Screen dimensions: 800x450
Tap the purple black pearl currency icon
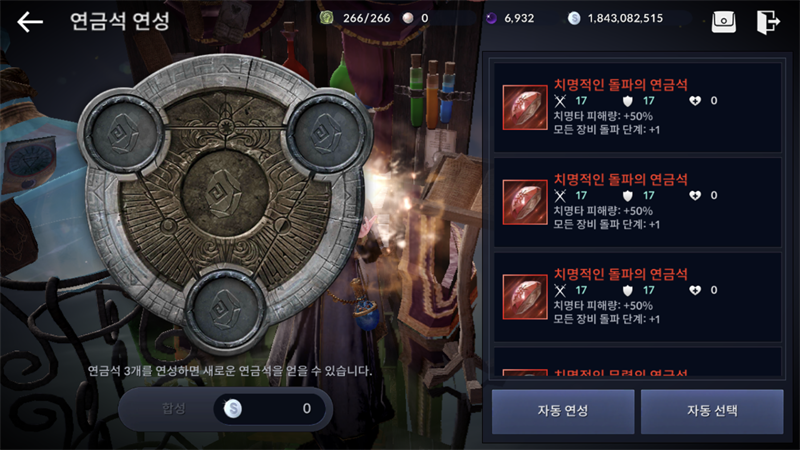(491, 18)
